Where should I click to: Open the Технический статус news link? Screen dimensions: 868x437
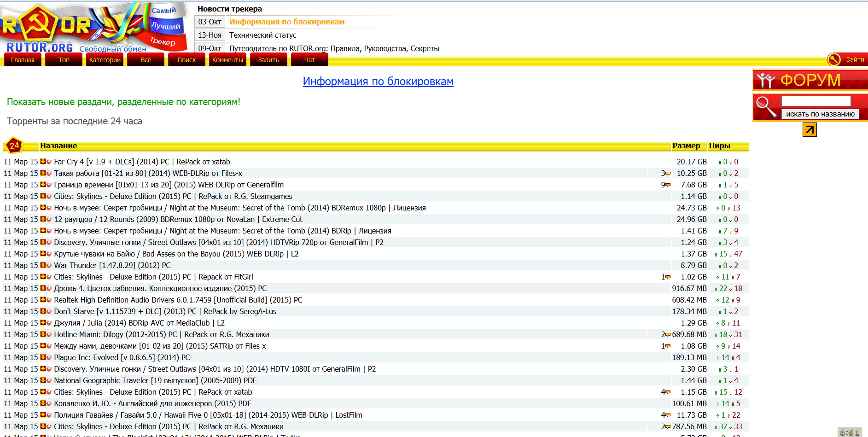click(x=262, y=35)
